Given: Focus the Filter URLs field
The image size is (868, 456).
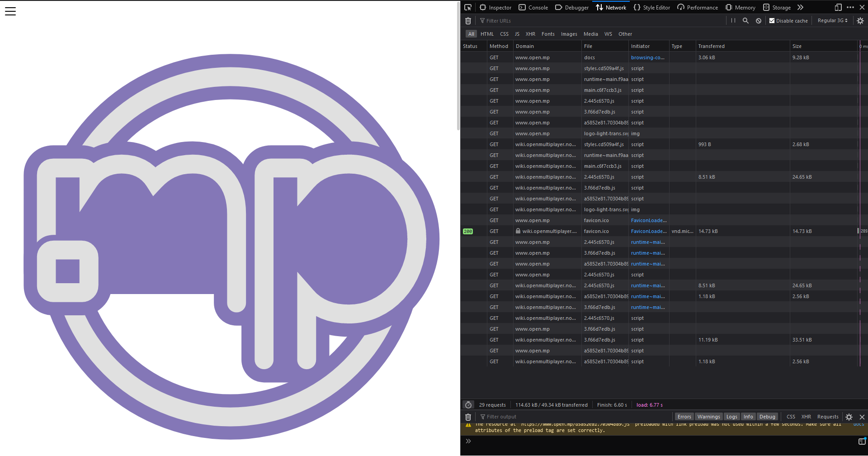Looking at the screenshot, I should click(601, 21).
